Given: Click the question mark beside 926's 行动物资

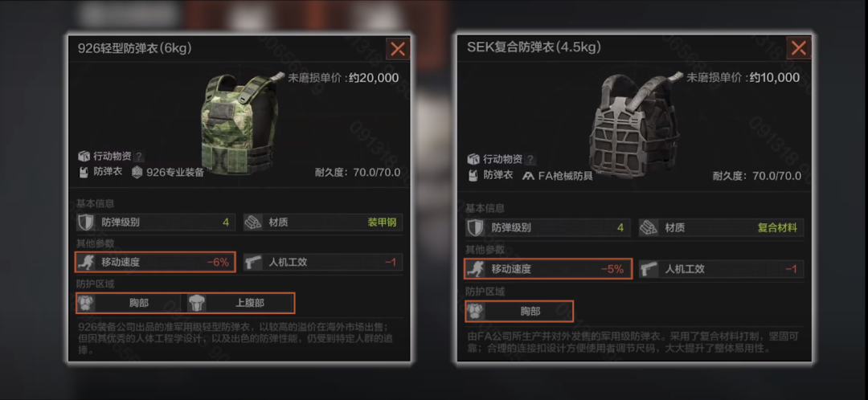Looking at the screenshot, I should [140, 157].
